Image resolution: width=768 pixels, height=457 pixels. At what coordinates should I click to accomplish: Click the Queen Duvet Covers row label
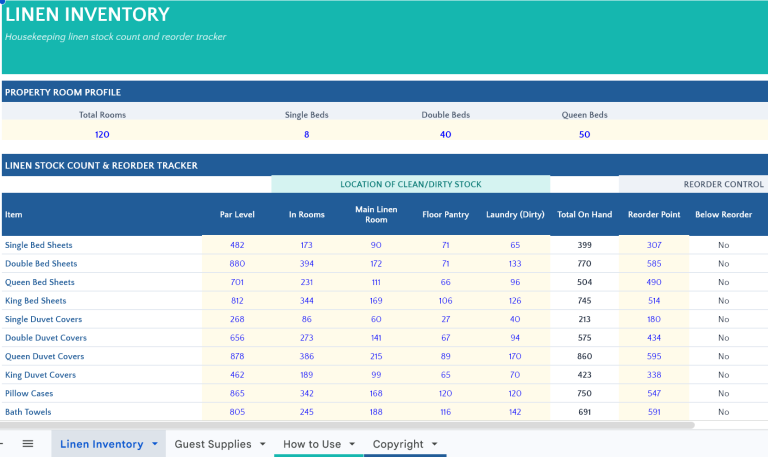tap(45, 357)
